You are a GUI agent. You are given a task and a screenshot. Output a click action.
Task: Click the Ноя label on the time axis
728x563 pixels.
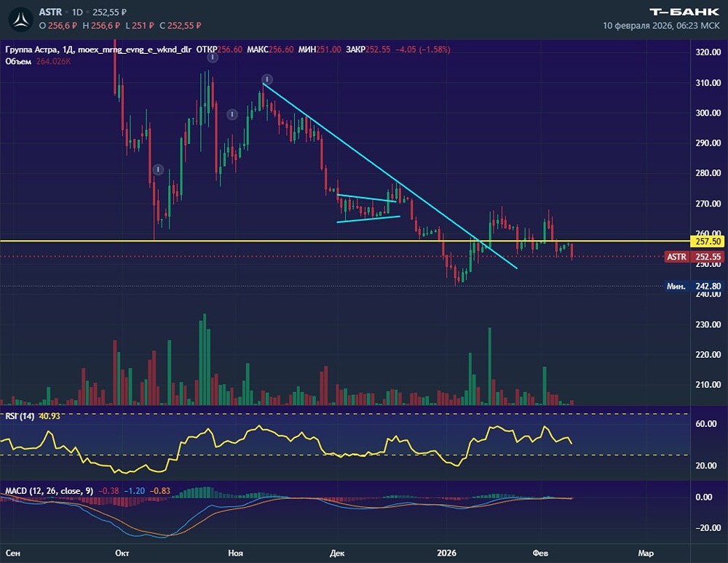[236, 554]
